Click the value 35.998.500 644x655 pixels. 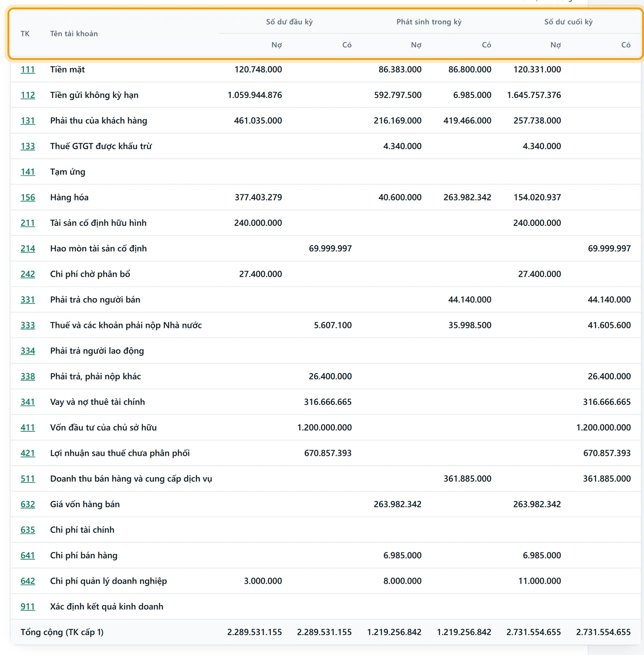tap(470, 325)
